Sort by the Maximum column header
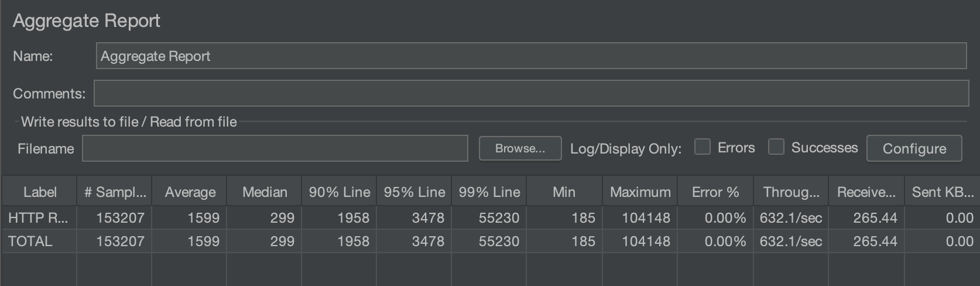This screenshot has height=286, width=980. [x=640, y=192]
